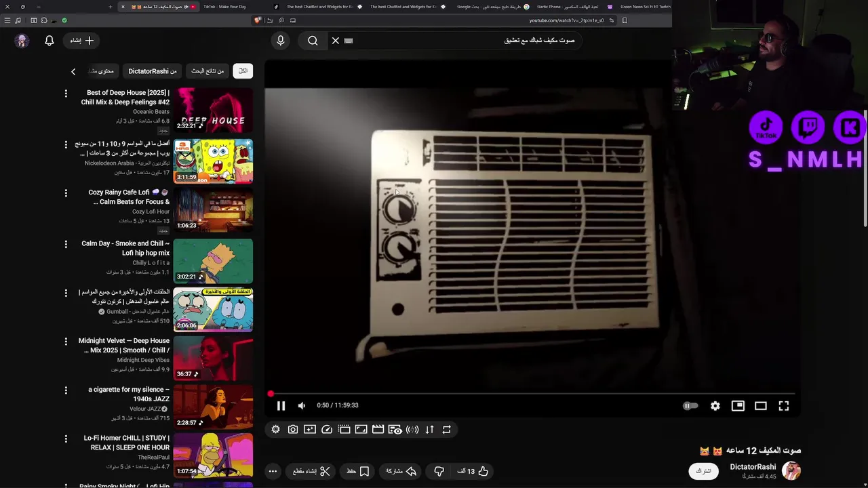Open the music note icon in browser toolbar
Viewport: 868px width, 488px height.
(x=18, y=20)
